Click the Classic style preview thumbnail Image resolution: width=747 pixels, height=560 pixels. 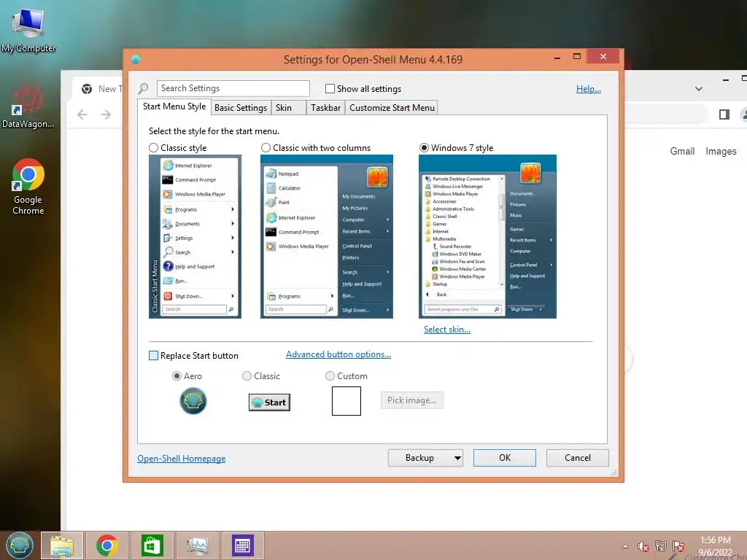(195, 237)
